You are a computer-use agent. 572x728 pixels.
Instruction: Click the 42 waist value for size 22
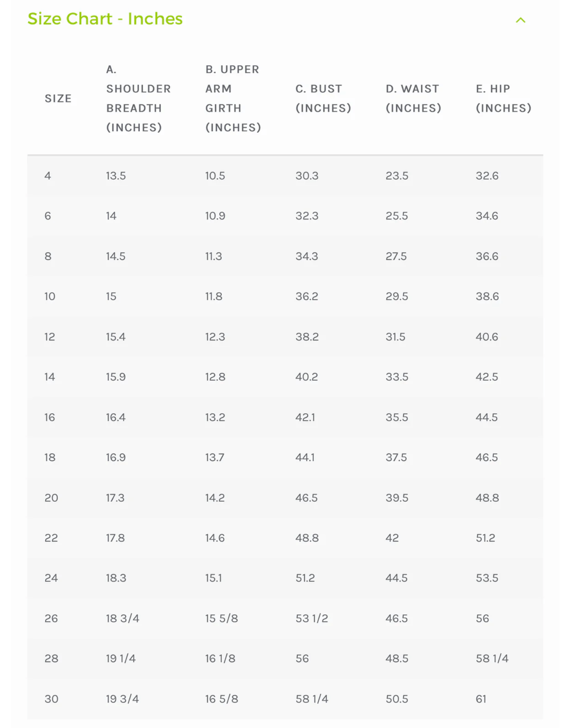(392, 538)
